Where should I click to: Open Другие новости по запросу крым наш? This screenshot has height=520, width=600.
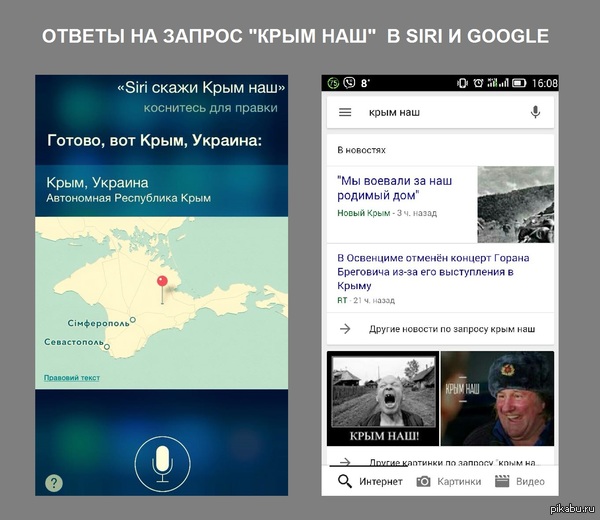click(x=440, y=329)
